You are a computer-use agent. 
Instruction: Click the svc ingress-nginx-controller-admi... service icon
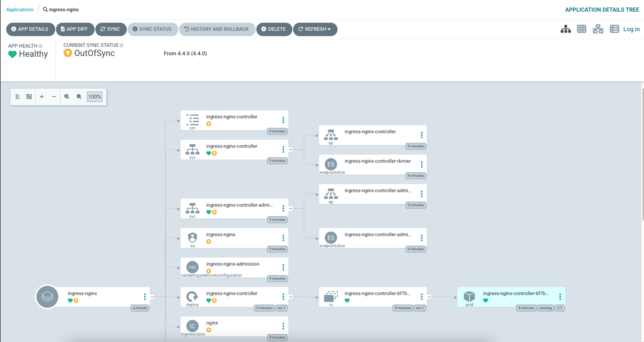pyautogui.click(x=193, y=208)
